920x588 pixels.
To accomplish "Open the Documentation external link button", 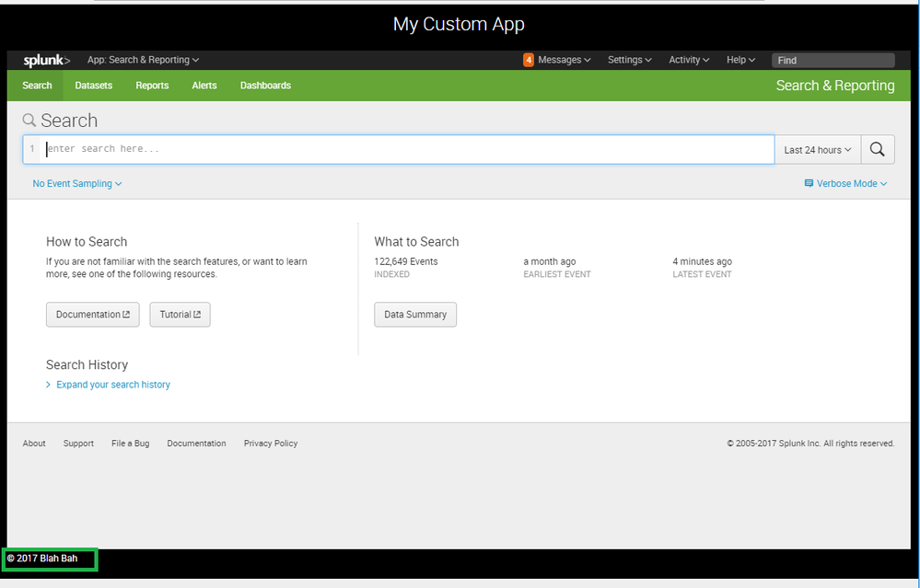I will (x=93, y=314).
